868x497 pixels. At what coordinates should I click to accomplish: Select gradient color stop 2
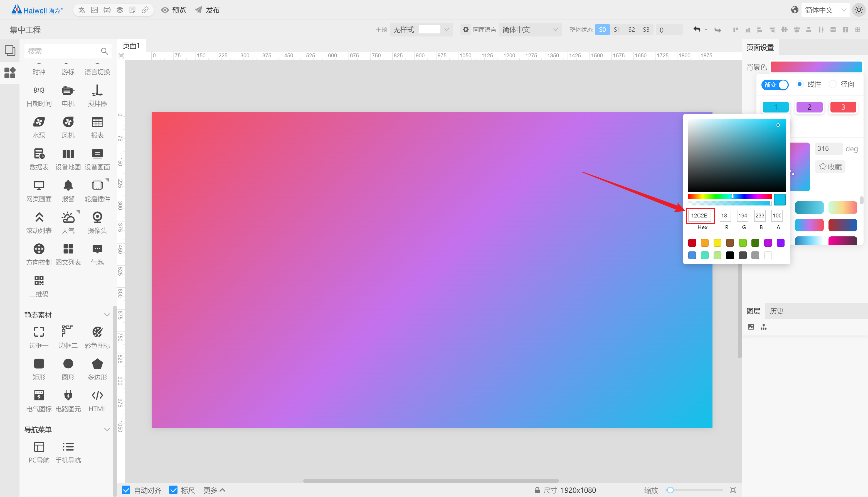[x=809, y=107]
